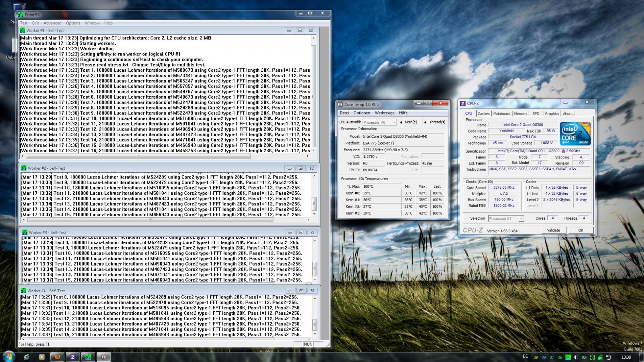This screenshot has width=644, height=362.
Task: Open the Advanced menu in Prime95
Action: coord(52,23)
